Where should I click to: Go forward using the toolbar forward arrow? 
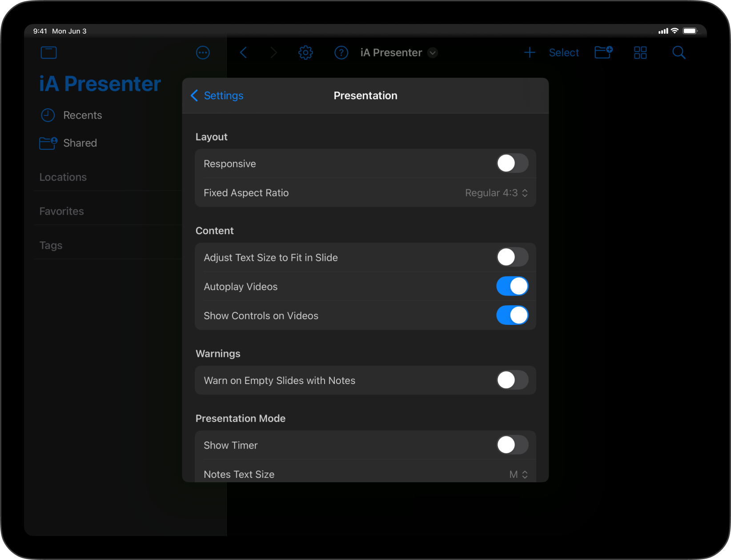coord(273,52)
